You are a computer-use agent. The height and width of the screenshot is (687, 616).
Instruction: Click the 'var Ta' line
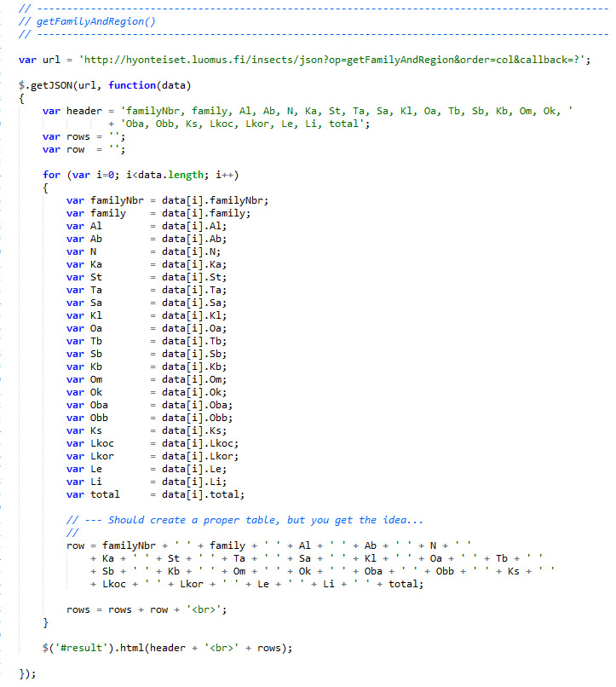(x=147, y=290)
